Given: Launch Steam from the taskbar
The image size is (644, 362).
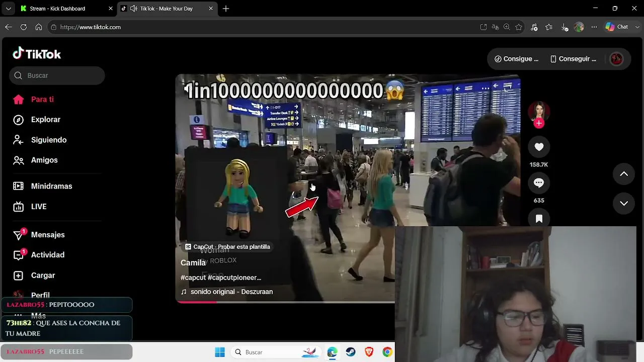Looking at the screenshot, I should tap(351, 352).
